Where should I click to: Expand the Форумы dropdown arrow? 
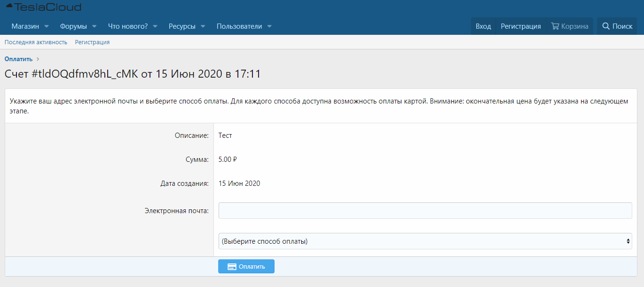point(94,26)
